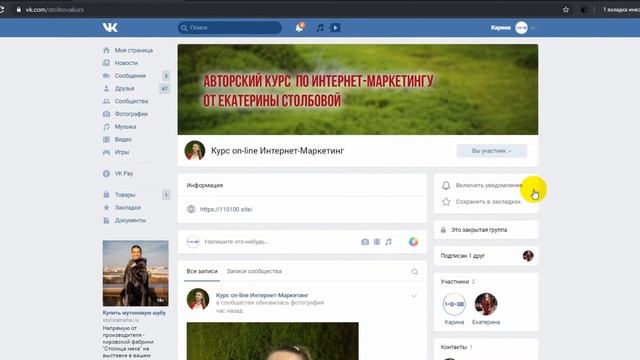Screen dimensions: 640x360
Task: Click Сохранить в закладках
Action: [488, 202]
